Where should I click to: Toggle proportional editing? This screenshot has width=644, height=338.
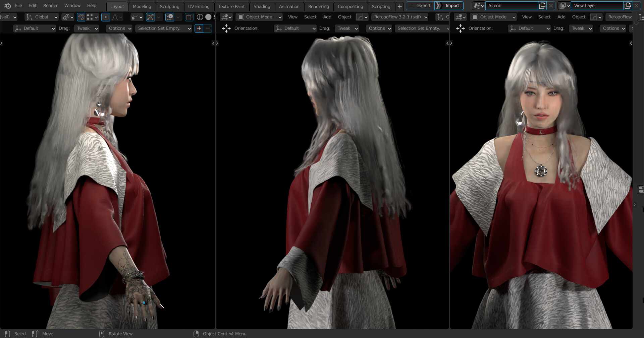[x=106, y=17]
